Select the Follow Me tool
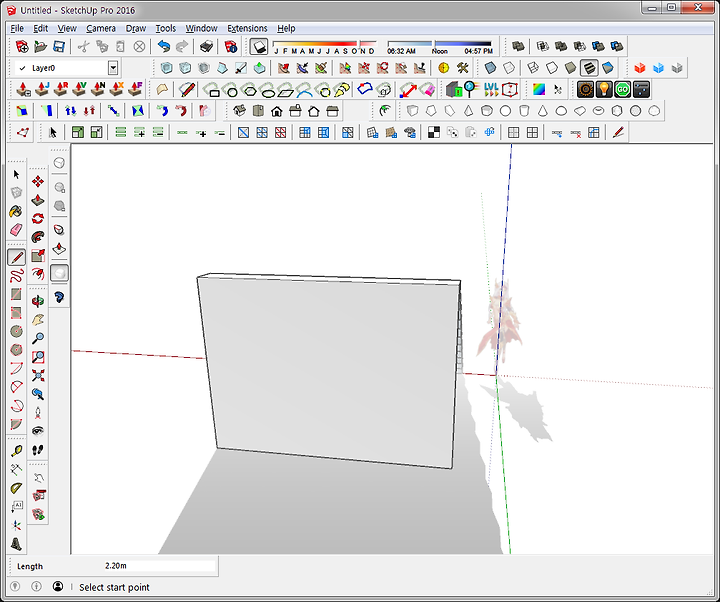 point(38,237)
